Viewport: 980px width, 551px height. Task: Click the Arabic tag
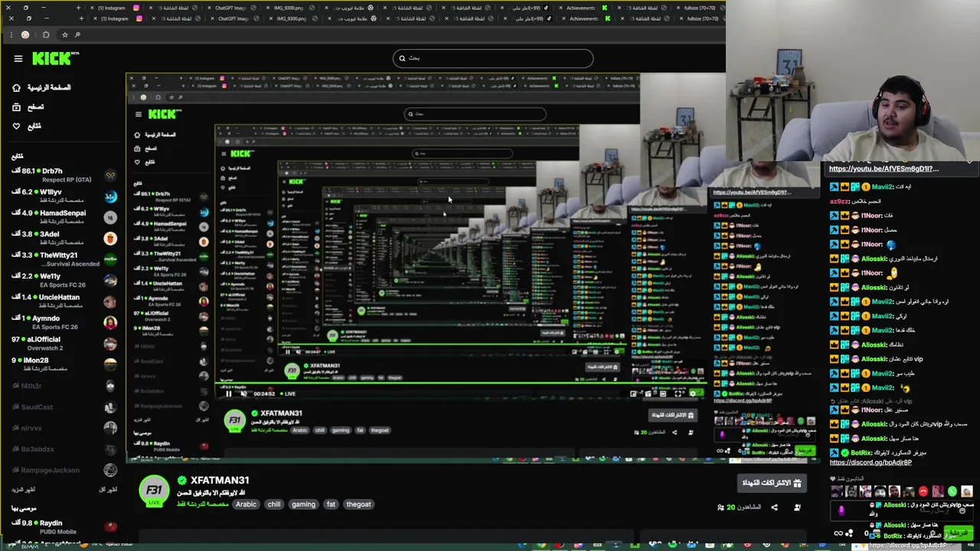(246, 504)
